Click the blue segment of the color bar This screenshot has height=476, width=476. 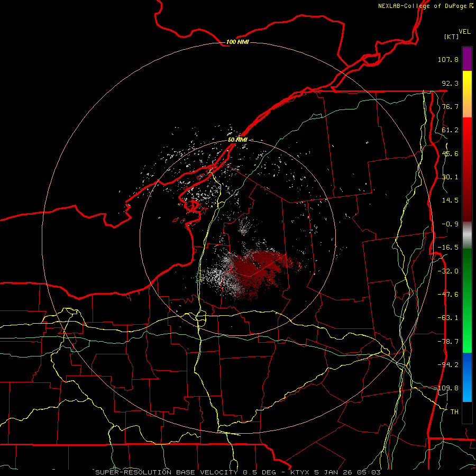pos(467,377)
